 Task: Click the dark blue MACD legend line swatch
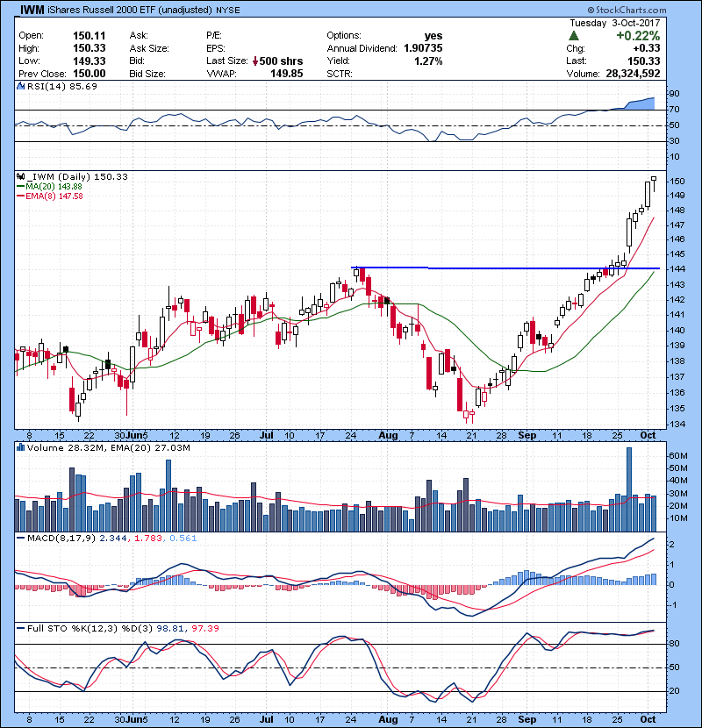point(20,539)
